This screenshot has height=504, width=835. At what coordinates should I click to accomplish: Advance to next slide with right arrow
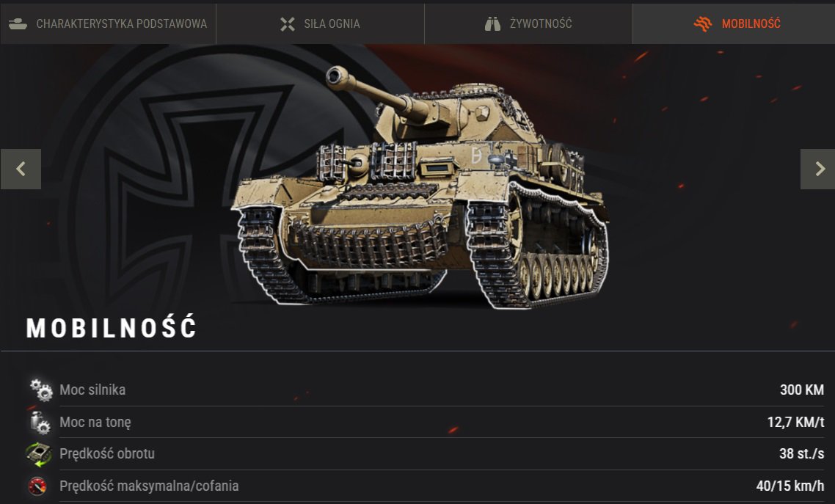(x=818, y=169)
